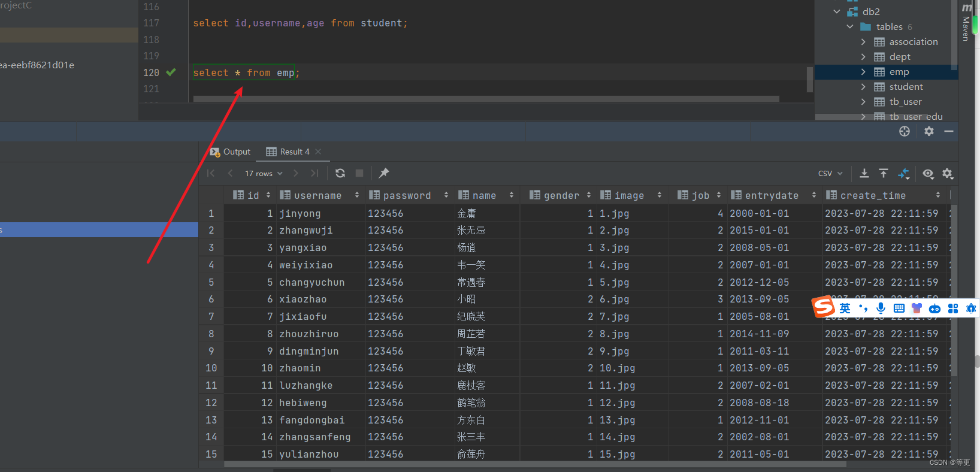Click the Import Data upload icon

[884, 173]
